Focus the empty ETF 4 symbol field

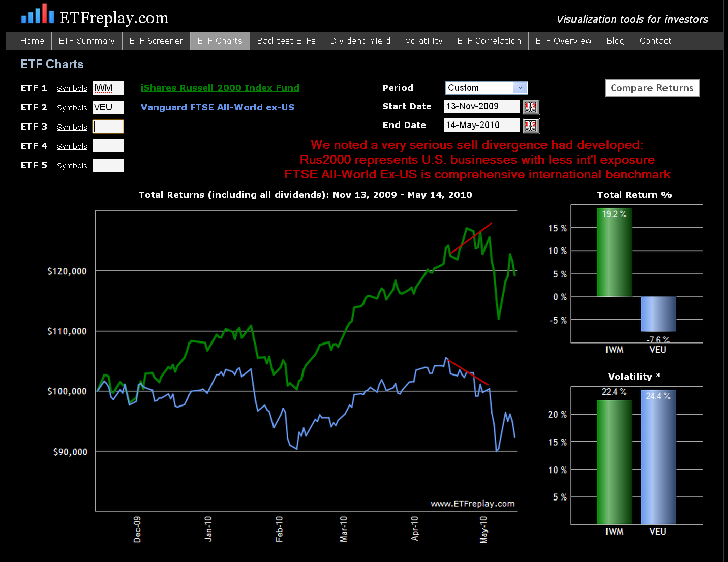[108, 146]
